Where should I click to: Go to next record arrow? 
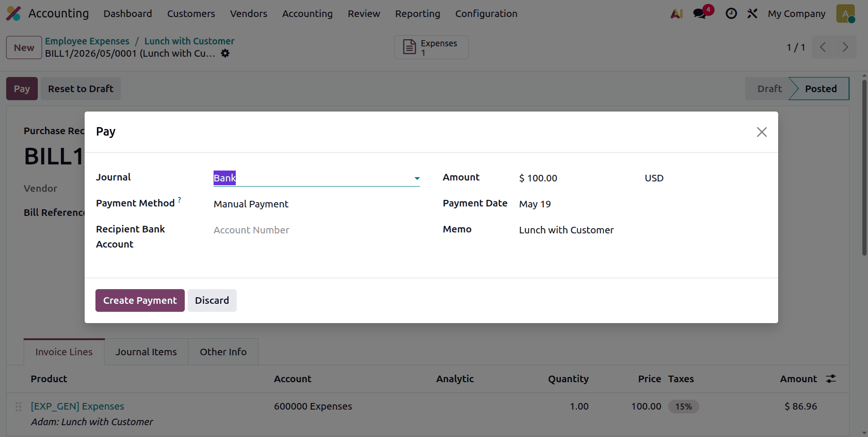(x=845, y=47)
